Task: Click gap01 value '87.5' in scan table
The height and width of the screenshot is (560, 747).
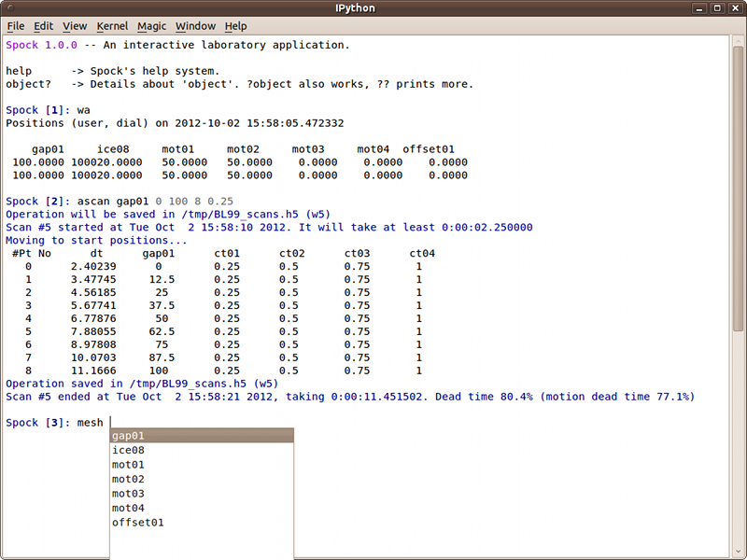Action: (x=162, y=357)
